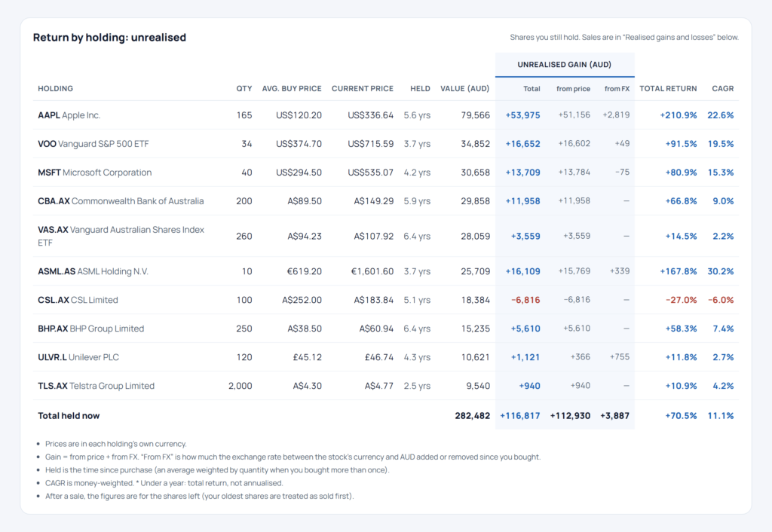Image resolution: width=772 pixels, height=532 pixels.
Task: Click the QTY column header
Action: pos(244,89)
